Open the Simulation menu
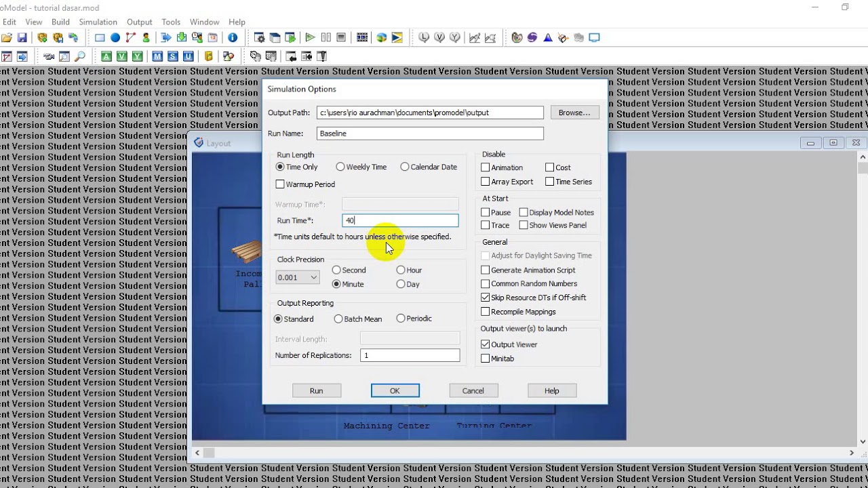The height and width of the screenshot is (488, 868). click(x=98, y=22)
